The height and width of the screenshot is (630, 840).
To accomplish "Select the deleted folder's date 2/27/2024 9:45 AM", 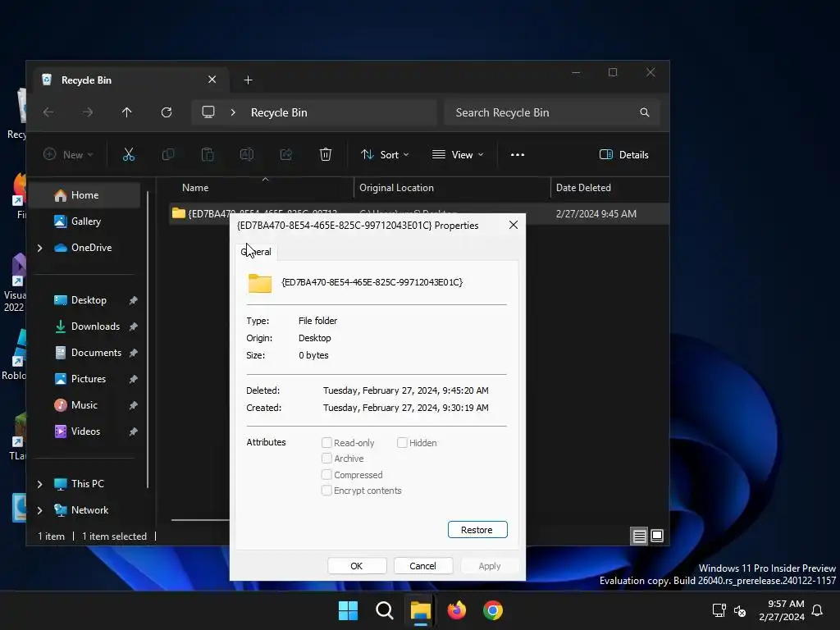I will click(x=596, y=214).
